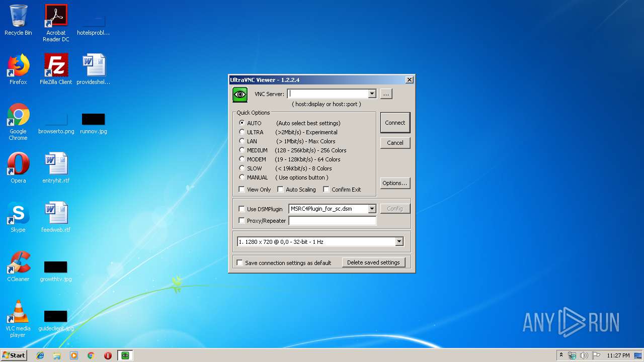
Task: Switch to UltraVNC Viewer taskbar button
Action: click(x=125, y=355)
